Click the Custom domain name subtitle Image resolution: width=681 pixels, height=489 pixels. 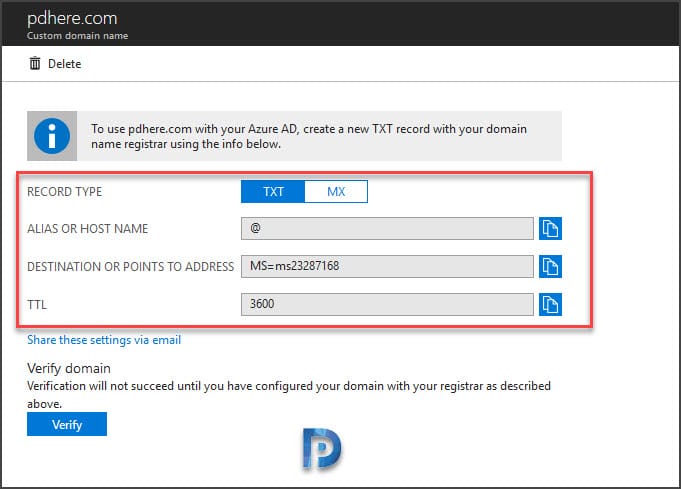77,36
